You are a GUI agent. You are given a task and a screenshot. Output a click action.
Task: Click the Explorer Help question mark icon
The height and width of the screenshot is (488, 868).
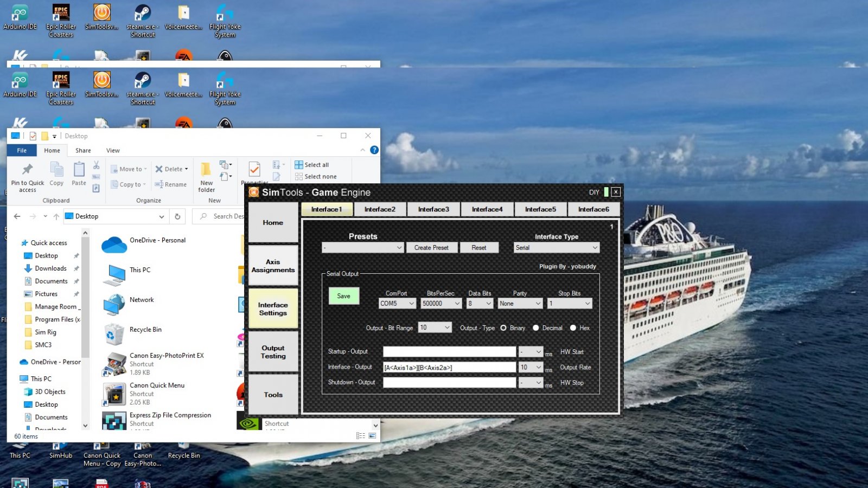[x=374, y=150]
